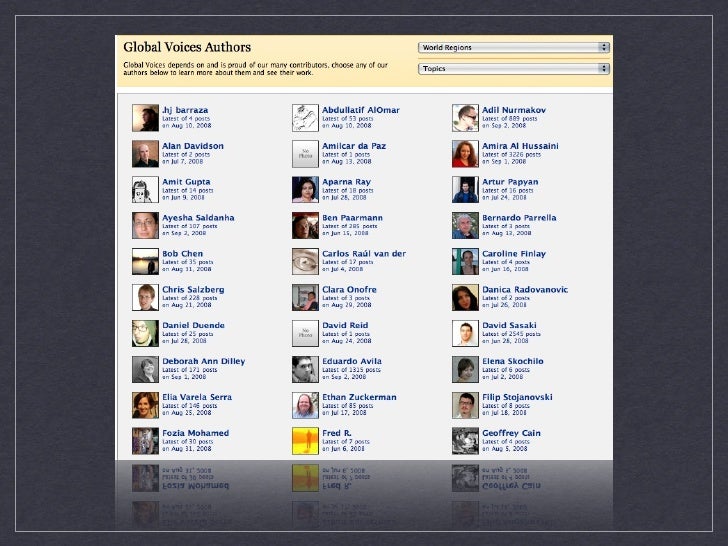Open the Adil Nurmakov author link
The height and width of the screenshot is (546, 728).
pyautogui.click(x=514, y=110)
